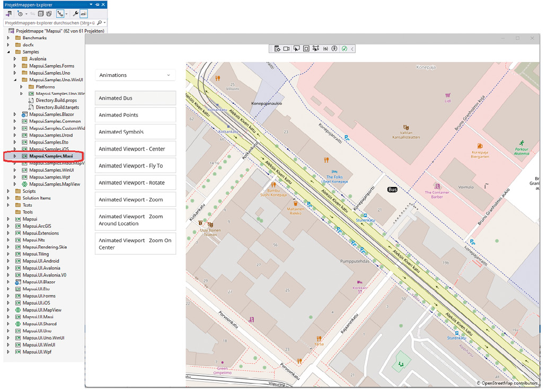Viewport: 547px width, 392px height.
Task: Click the web icon beside Mapsui.UI.Blazor
Action: tap(18, 282)
